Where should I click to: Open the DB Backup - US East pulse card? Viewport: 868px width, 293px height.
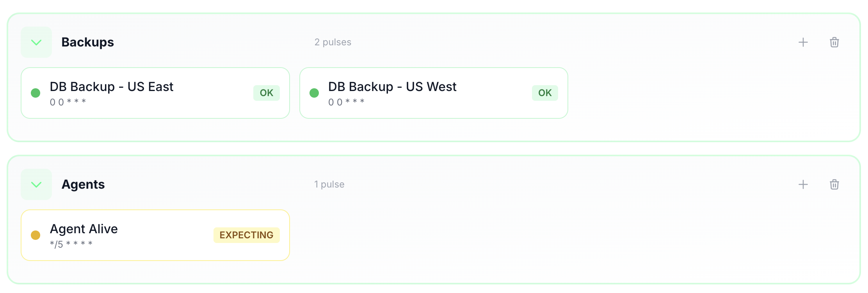(x=155, y=93)
